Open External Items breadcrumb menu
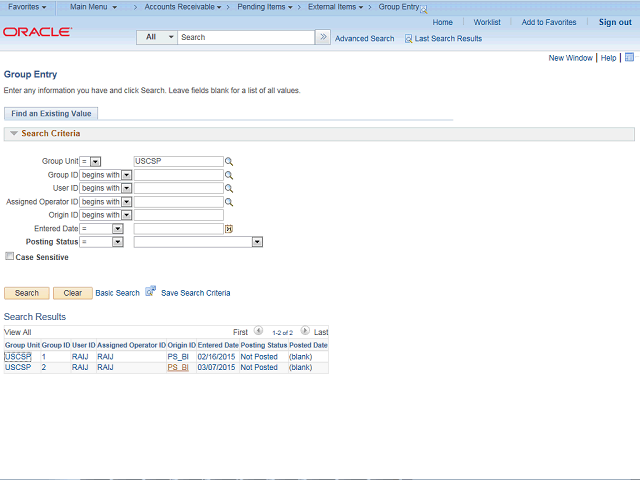Screen dimensions: 640x480 335,7
